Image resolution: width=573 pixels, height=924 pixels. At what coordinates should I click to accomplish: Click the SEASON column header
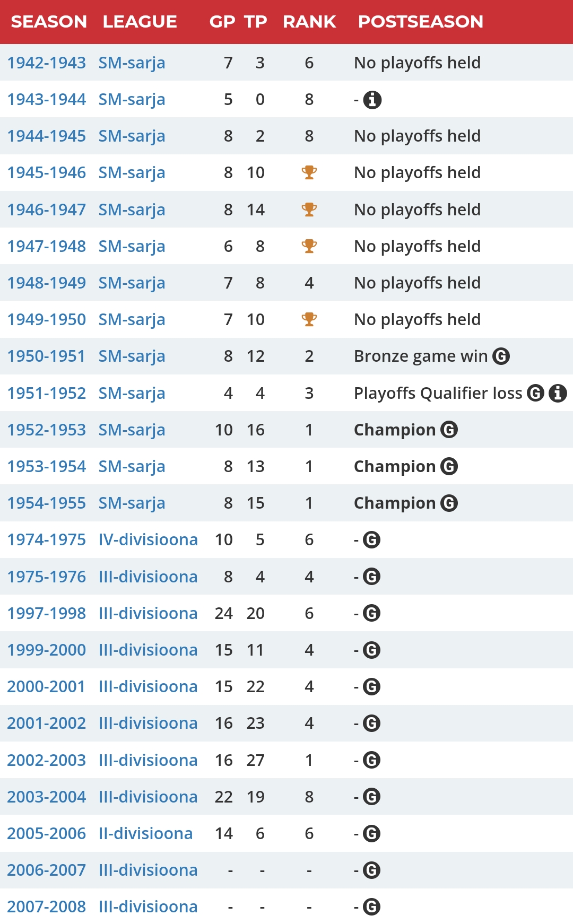[49, 21]
